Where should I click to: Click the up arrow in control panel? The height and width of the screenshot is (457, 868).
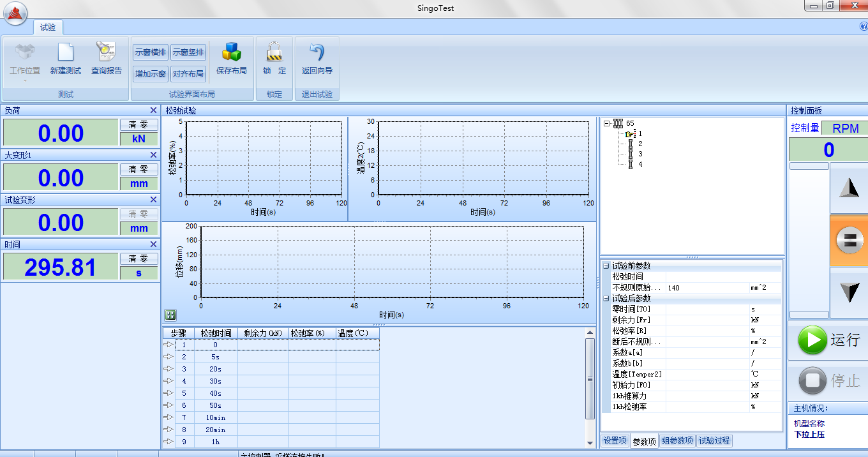click(x=849, y=188)
